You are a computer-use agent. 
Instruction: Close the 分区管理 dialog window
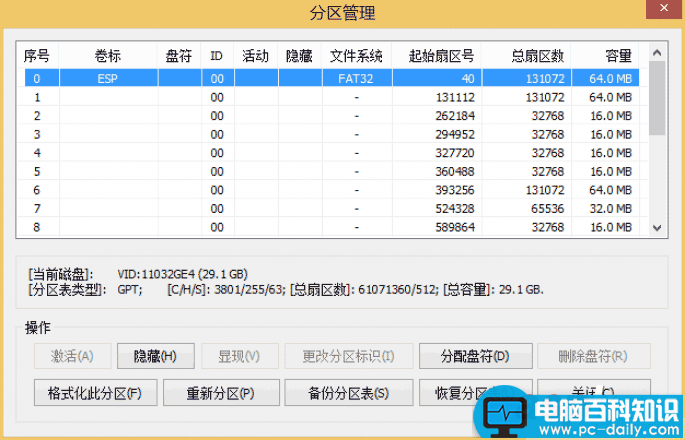[x=664, y=8]
